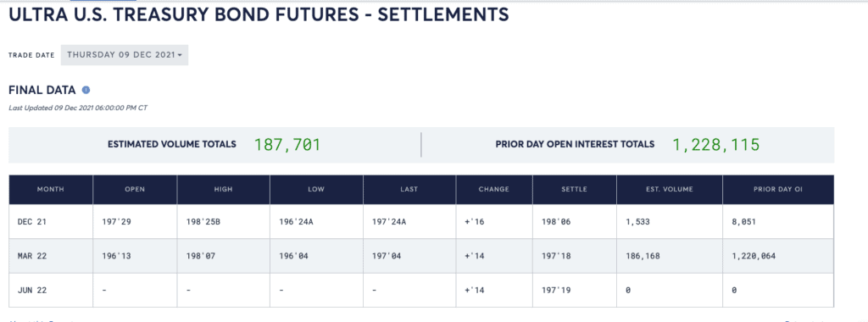Click the Est. Volume column header
The height and width of the screenshot is (322, 868).
point(670,189)
